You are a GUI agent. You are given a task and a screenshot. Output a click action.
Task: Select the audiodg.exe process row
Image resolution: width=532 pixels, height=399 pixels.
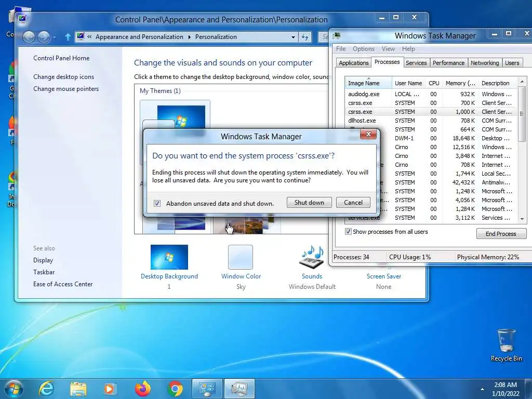point(432,94)
